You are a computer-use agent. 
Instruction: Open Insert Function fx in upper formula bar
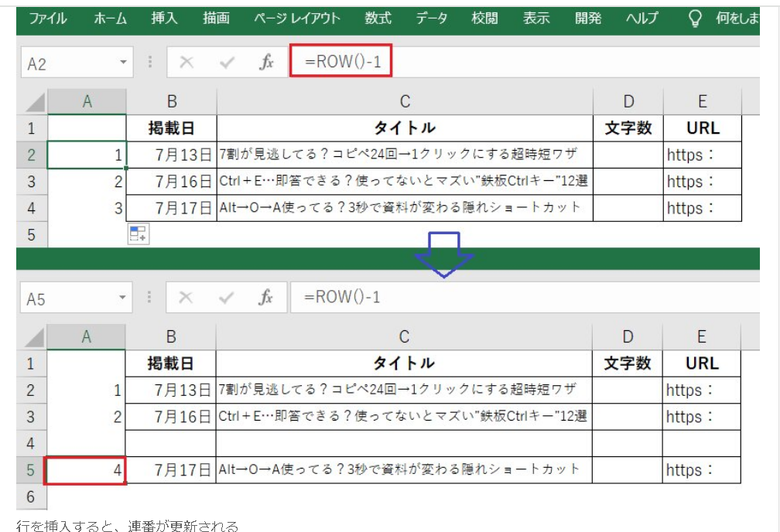point(266,62)
